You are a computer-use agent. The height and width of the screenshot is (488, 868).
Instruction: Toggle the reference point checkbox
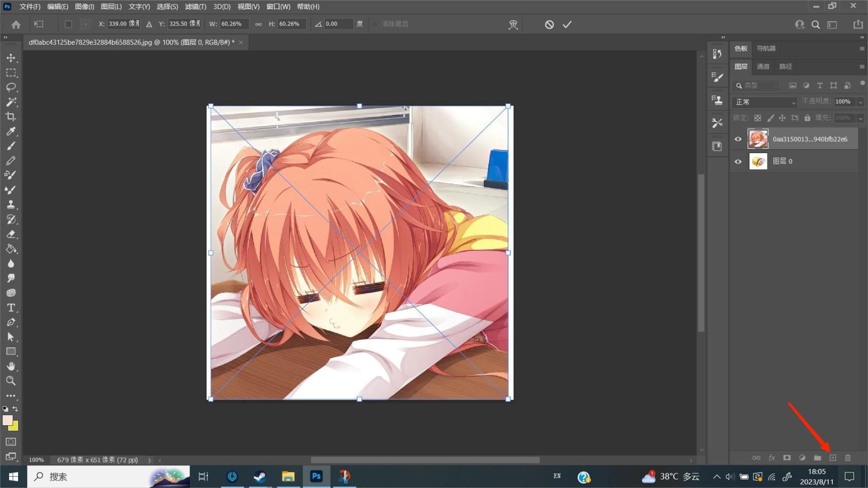point(68,24)
